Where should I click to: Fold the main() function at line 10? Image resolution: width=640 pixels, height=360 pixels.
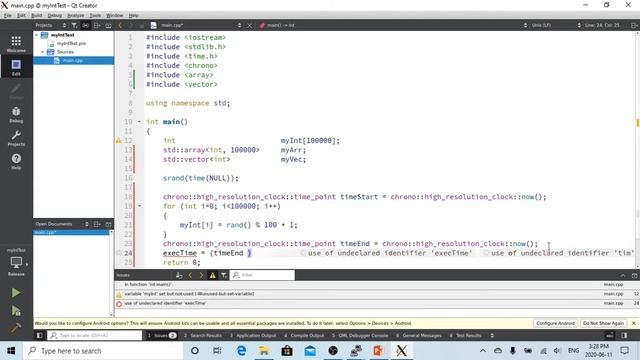point(139,122)
